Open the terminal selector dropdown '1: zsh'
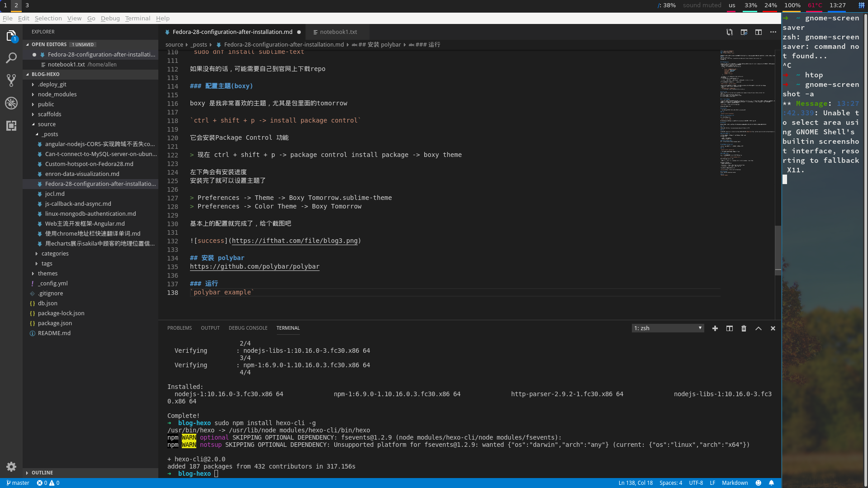 (668, 328)
